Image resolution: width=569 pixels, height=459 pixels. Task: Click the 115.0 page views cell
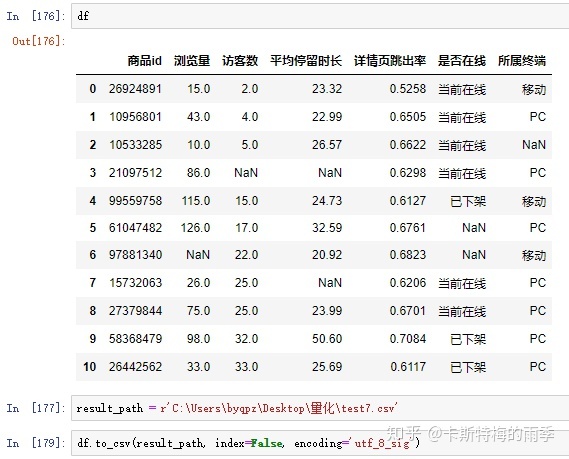[196, 201]
